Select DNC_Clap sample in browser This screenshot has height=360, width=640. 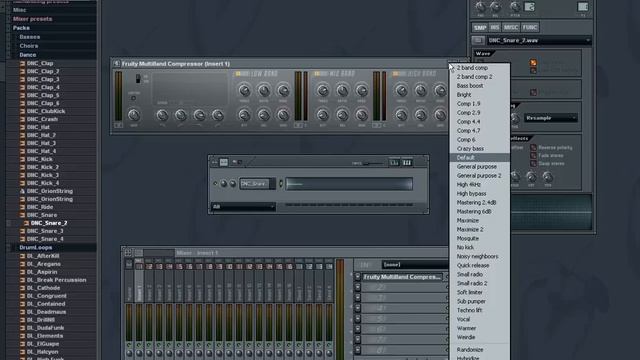click(40, 63)
